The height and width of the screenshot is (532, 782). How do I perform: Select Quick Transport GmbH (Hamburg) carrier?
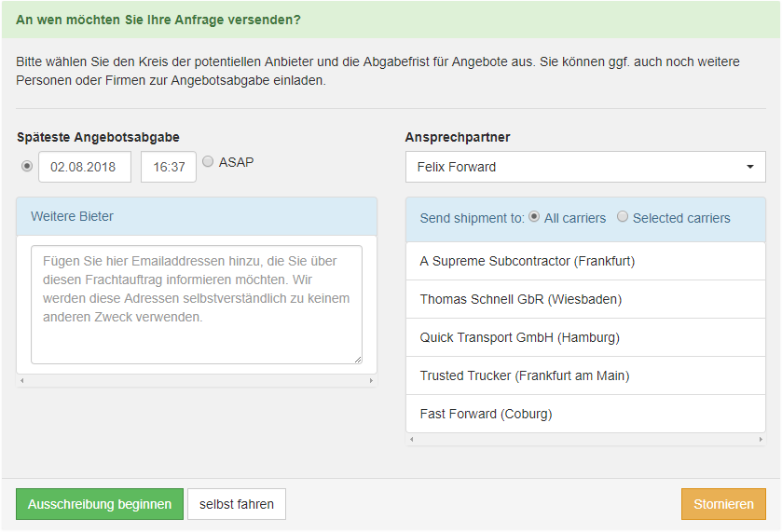585,337
